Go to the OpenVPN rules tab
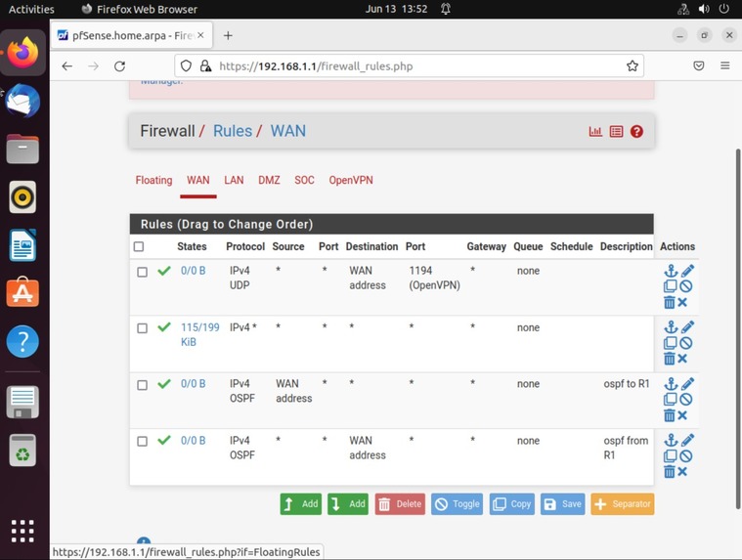742x560 pixels. click(x=351, y=180)
